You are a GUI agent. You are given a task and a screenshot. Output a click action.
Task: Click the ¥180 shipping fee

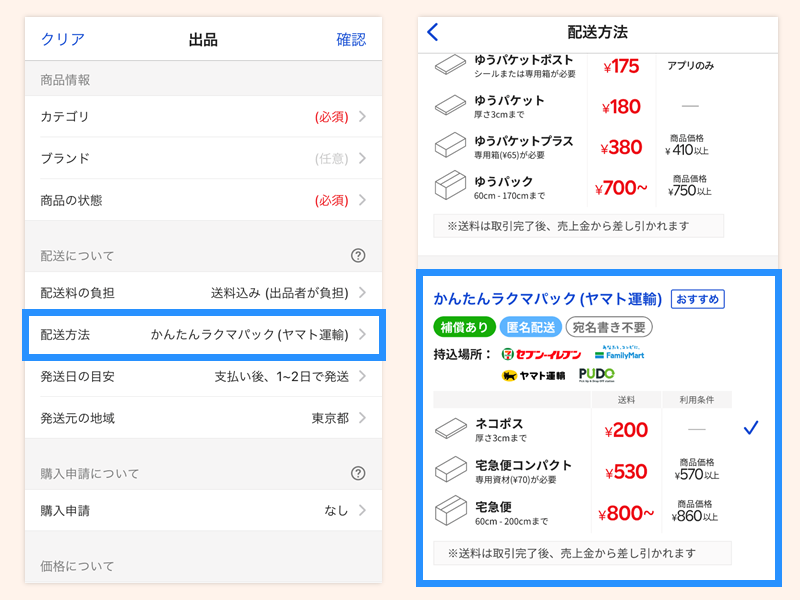[621, 107]
